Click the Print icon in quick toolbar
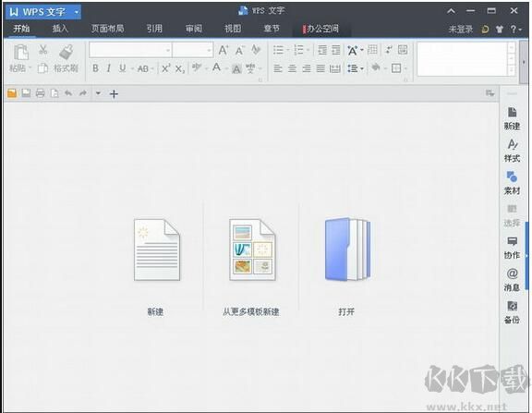532x413 pixels. [x=41, y=93]
